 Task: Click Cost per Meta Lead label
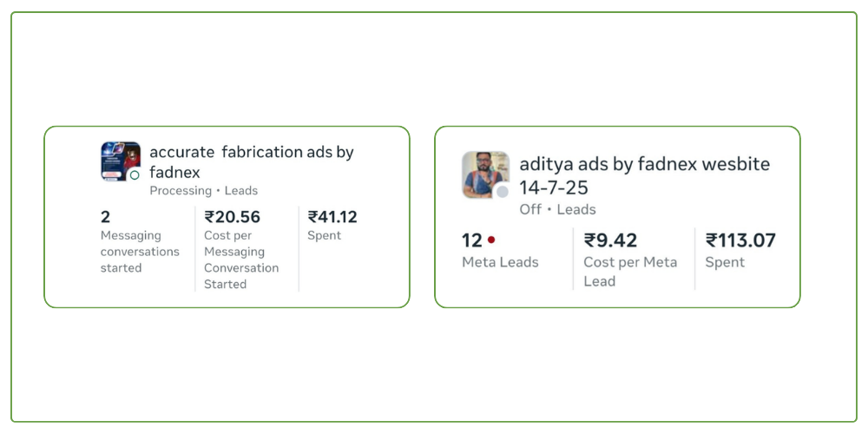(x=630, y=272)
